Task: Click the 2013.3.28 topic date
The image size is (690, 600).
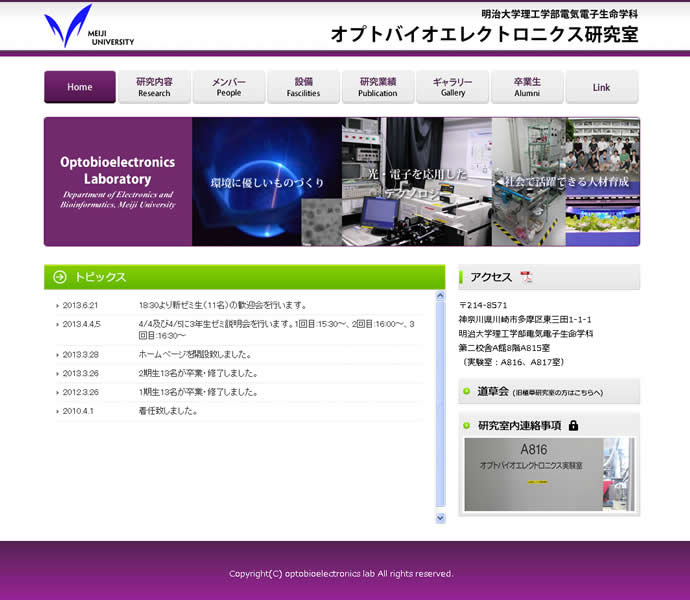Action: click(81, 354)
